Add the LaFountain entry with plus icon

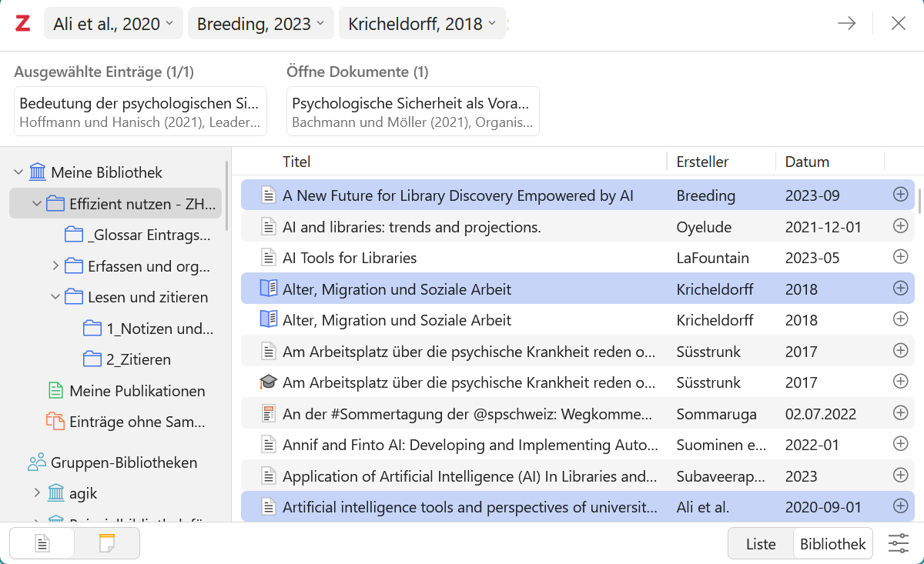tap(900, 257)
